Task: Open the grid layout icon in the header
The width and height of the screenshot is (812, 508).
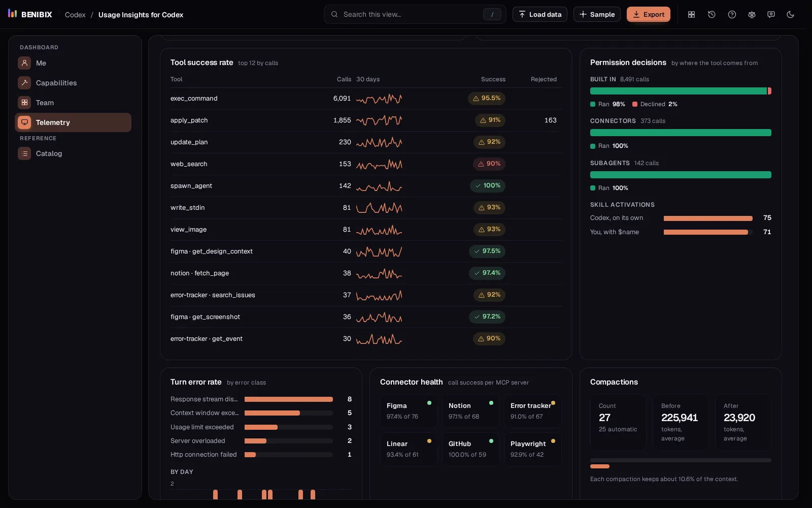Action: pos(691,15)
